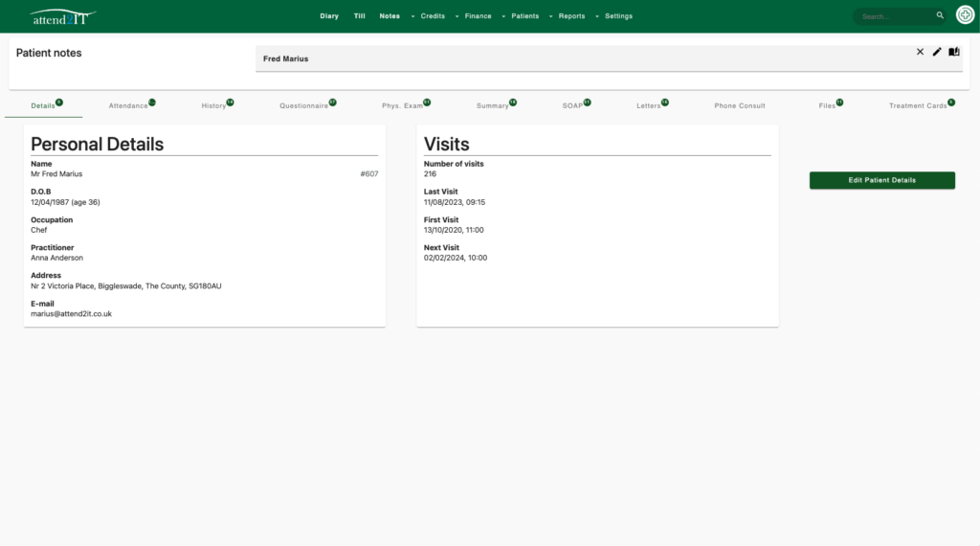Open the Notes menu item
Viewport: 980px width, 546px height.
(x=390, y=16)
